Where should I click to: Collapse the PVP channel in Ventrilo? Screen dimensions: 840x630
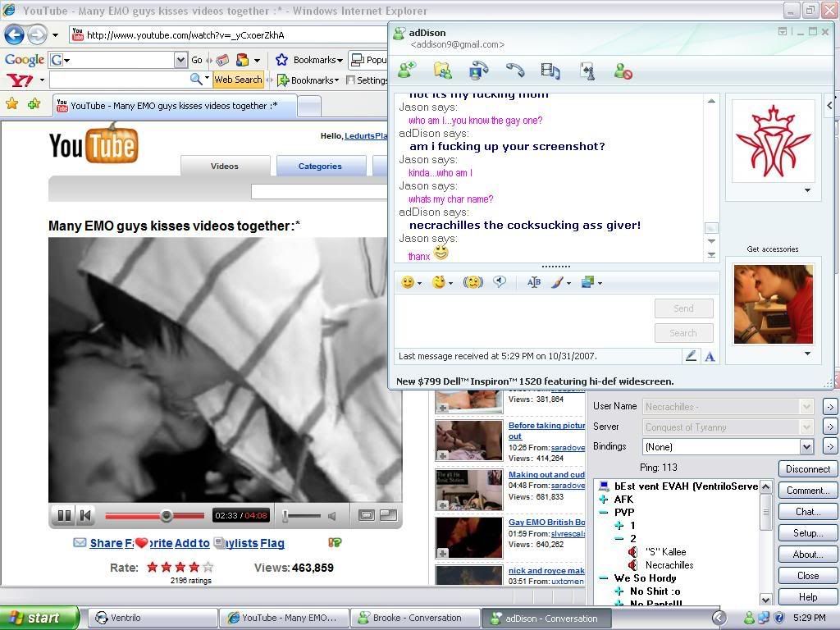point(604,512)
